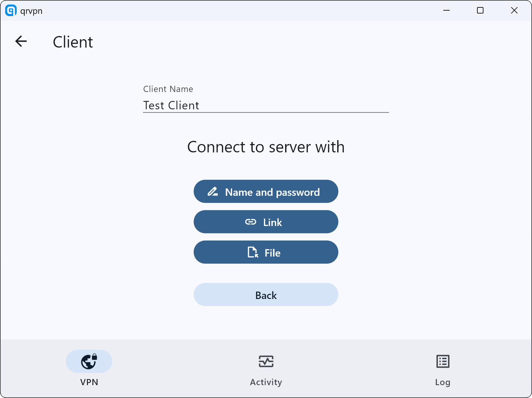Go to the Log tab label

[x=443, y=382]
